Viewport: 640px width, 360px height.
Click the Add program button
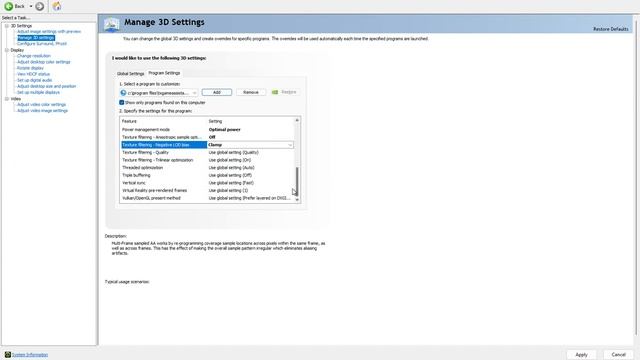point(217,92)
